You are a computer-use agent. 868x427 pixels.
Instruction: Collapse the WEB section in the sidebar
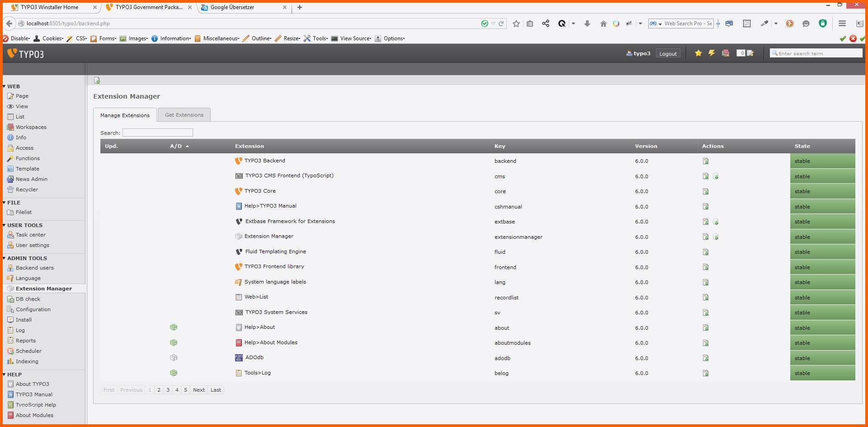tap(5, 86)
